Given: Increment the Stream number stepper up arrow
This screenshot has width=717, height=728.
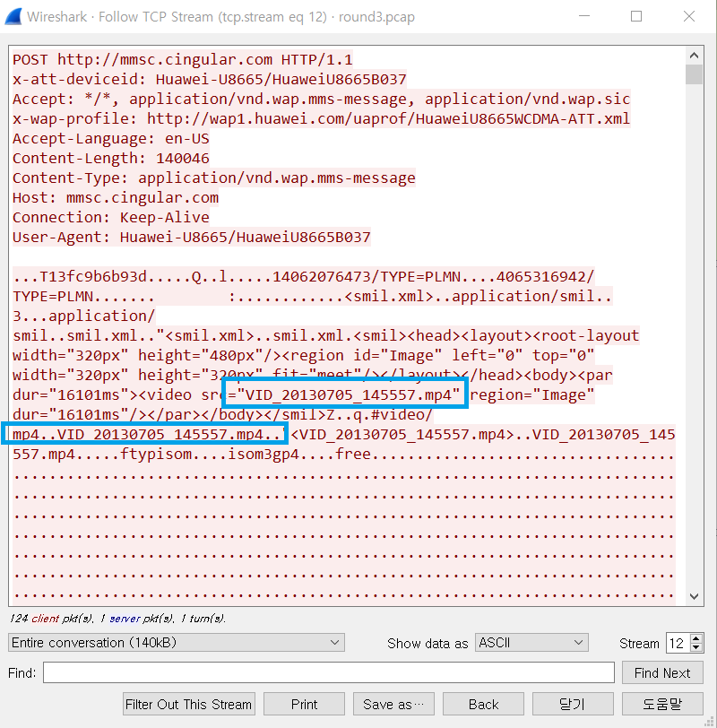Looking at the screenshot, I should [x=695, y=638].
